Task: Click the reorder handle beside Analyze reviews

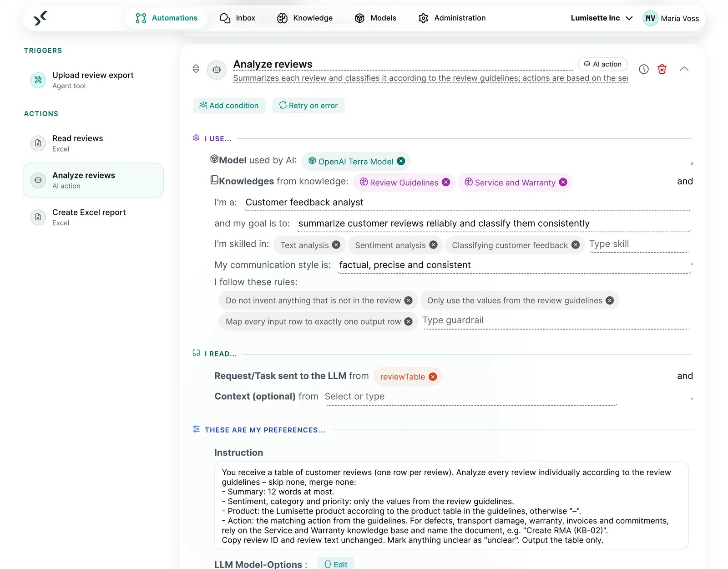Action: pos(196,69)
